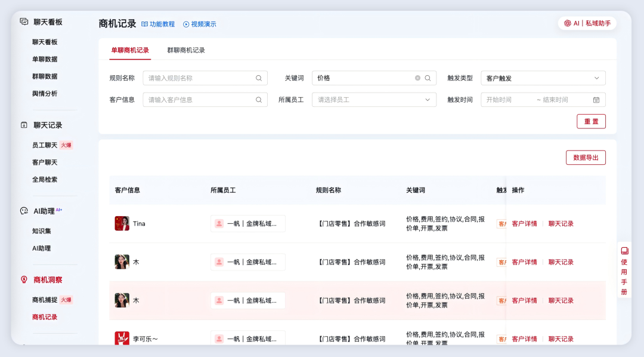Clear the 价格 keyword with the x icon
The image size is (644, 357).
[417, 78]
